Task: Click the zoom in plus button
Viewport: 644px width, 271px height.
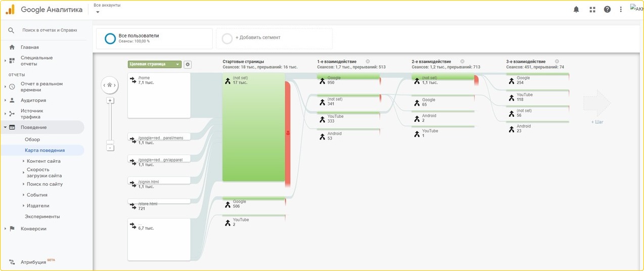Action: click(110, 101)
